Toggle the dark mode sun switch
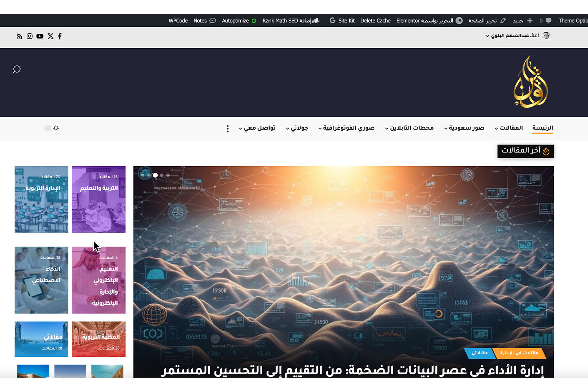588x392 pixels. (52, 128)
